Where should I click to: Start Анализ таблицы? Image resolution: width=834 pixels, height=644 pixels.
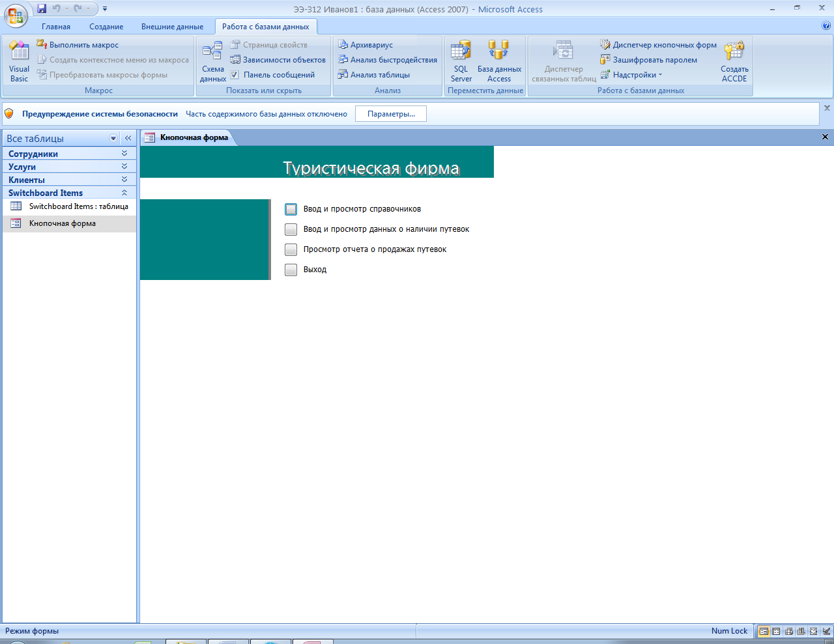click(x=374, y=75)
